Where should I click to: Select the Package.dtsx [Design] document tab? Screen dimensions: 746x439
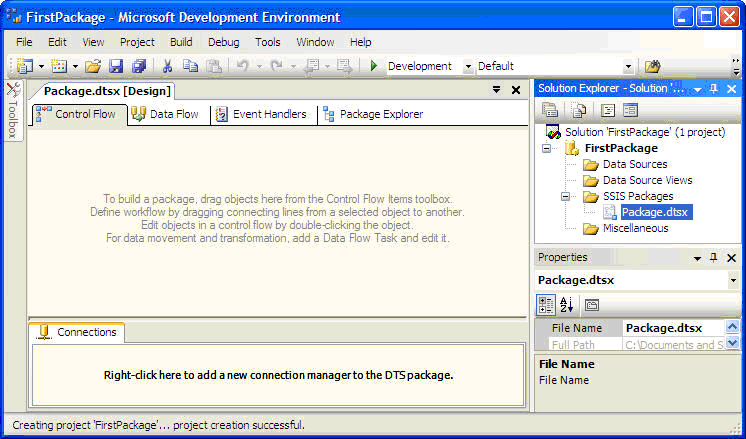pos(107,91)
